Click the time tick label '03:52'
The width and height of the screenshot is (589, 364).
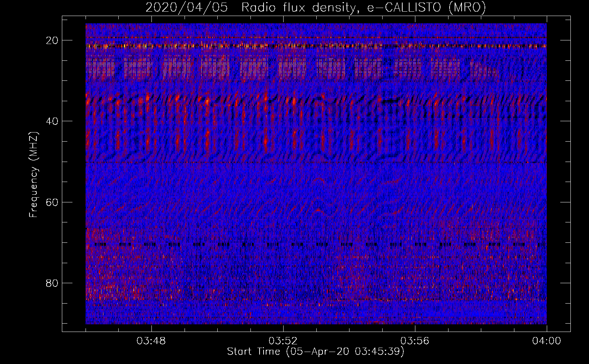click(283, 341)
